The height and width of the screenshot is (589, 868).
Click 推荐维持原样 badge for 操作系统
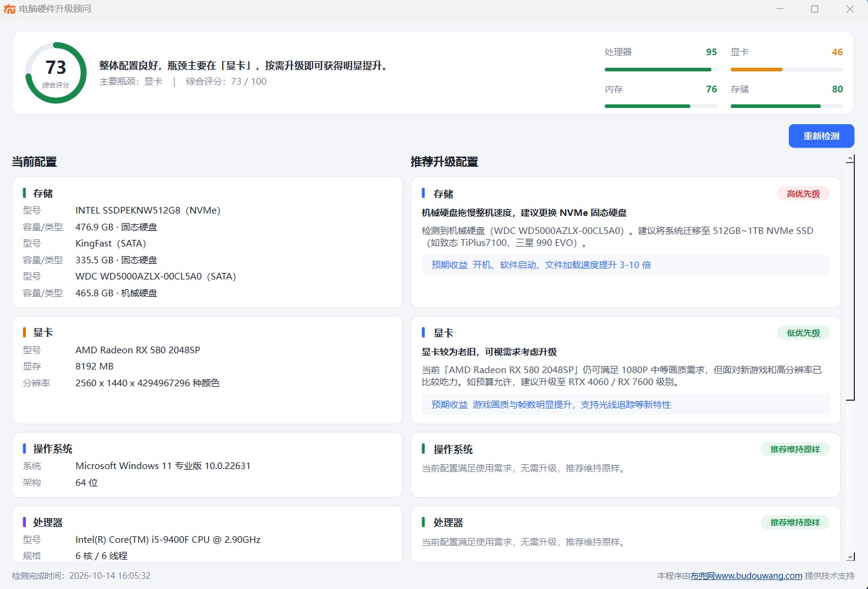[795, 449]
